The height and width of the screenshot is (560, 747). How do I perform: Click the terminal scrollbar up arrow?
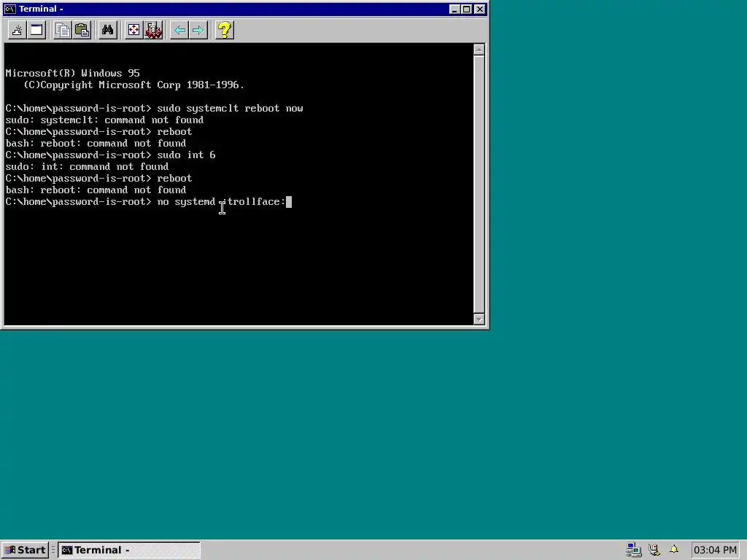point(479,50)
